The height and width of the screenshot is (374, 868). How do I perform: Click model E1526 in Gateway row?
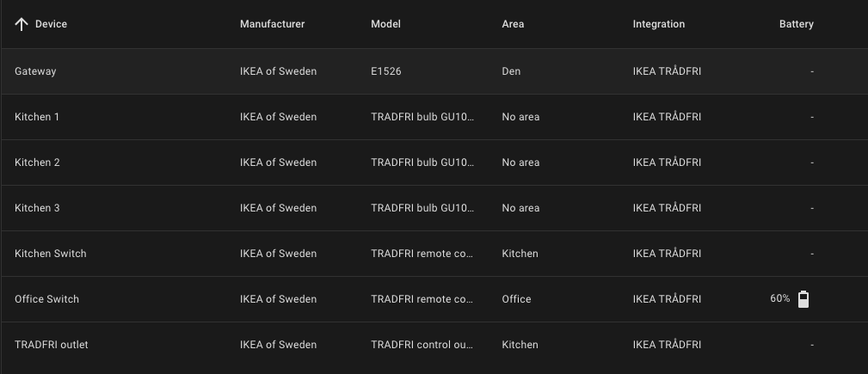(386, 71)
